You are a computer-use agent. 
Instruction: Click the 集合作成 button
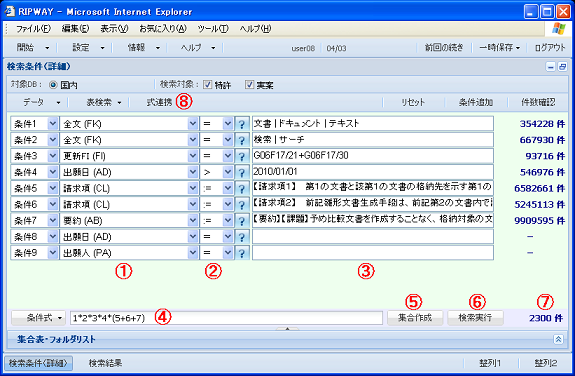tap(415, 318)
